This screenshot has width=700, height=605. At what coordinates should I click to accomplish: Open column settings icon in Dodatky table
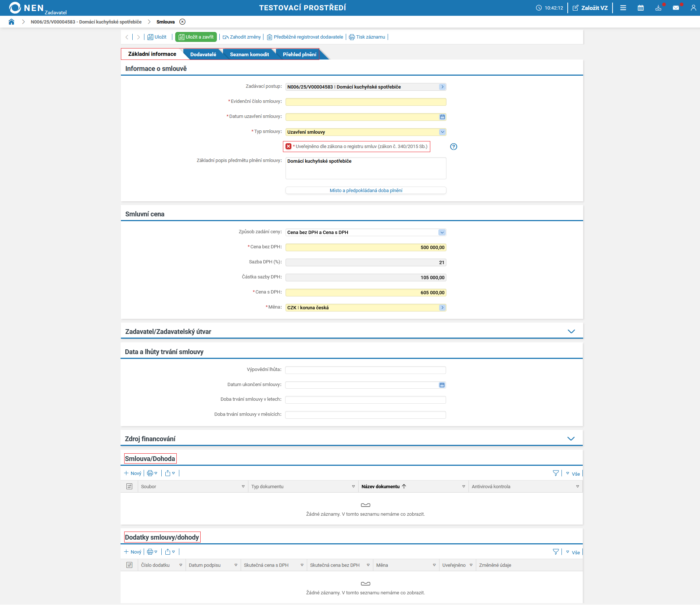coord(129,565)
